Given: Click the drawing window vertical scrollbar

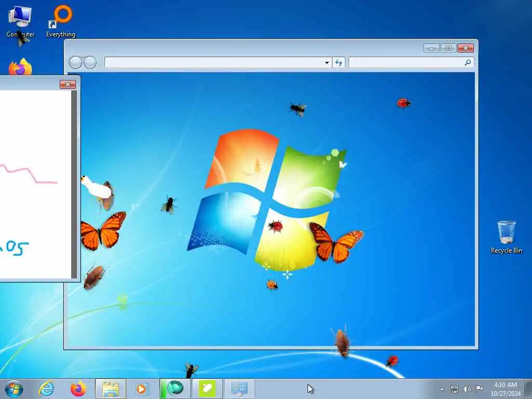Looking at the screenshot, I should pos(74,184).
